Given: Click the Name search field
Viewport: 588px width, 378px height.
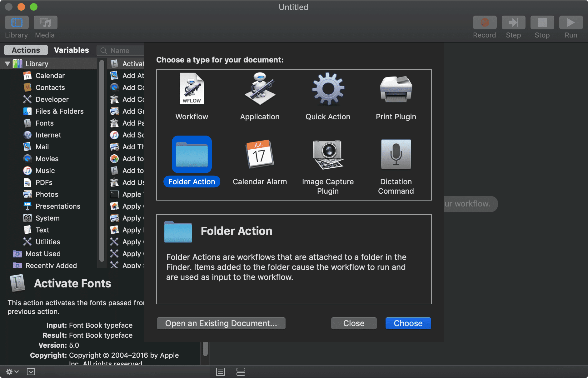Looking at the screenshot, I should pos(120,51).
